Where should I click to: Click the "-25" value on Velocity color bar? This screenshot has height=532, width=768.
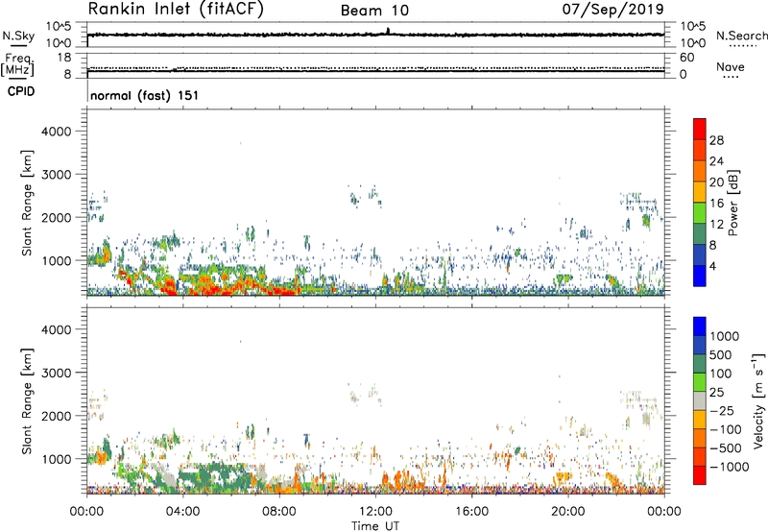tap(721, 411)
